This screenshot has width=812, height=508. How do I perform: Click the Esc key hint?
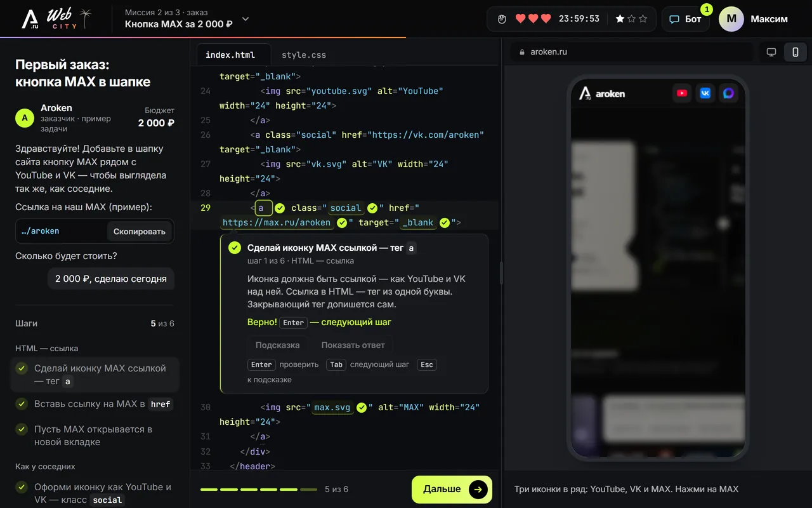(x=427, y=364)
